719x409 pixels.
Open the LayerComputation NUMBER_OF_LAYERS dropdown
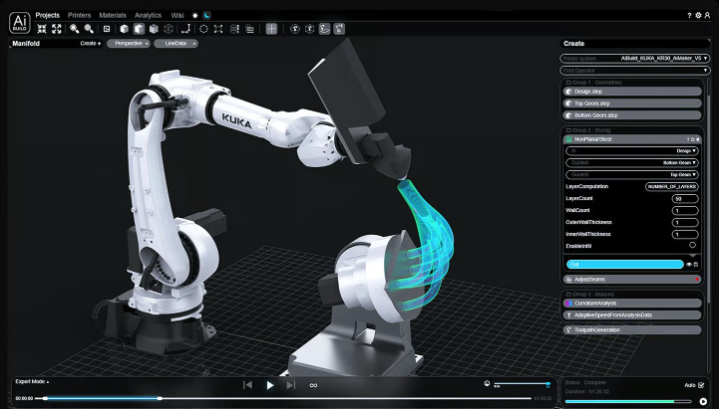[671, 186]
